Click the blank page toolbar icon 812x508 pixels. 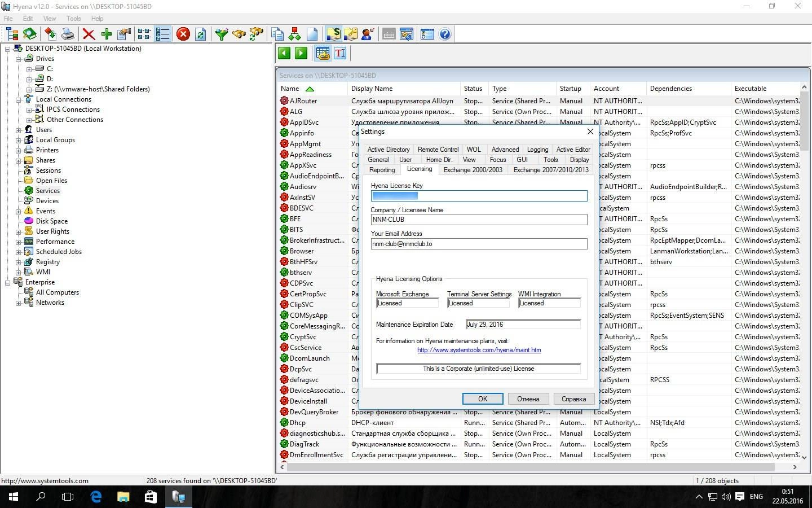tap(312, 34)
